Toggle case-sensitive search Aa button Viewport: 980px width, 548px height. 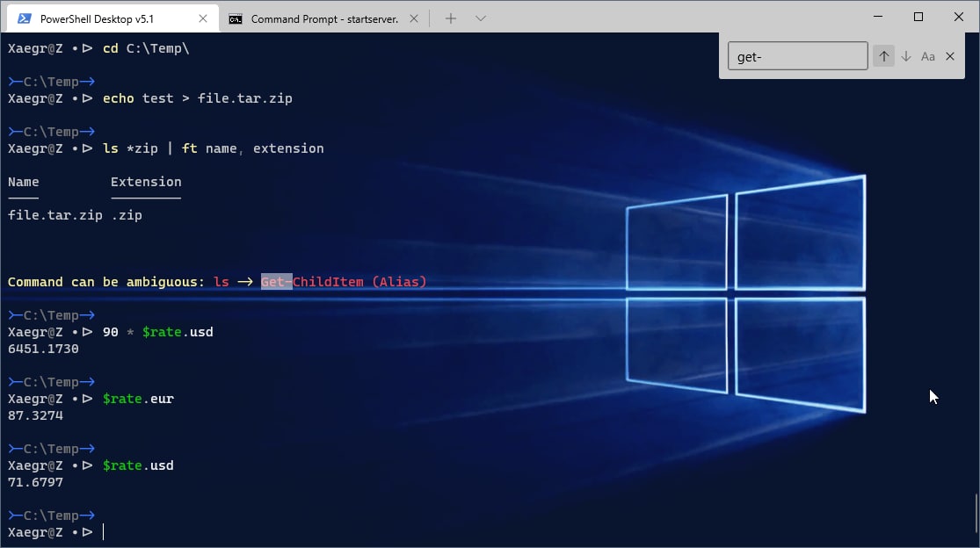tap(928, 56)
